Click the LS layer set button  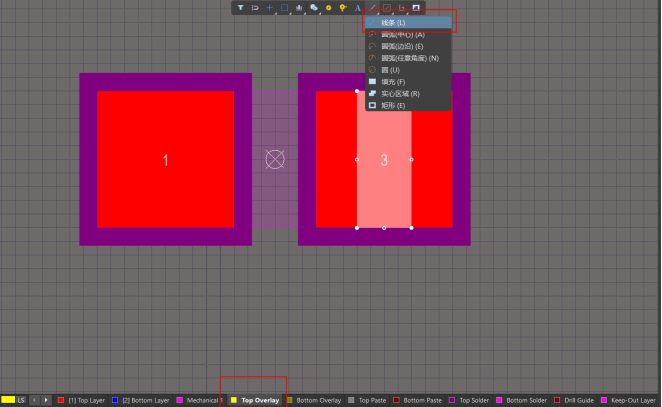(21, 400)
